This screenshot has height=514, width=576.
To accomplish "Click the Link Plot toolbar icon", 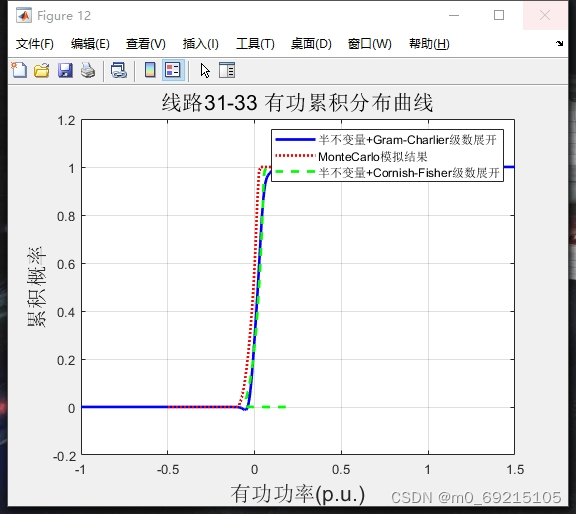I will pyautogui.click(x=119, y=70).
